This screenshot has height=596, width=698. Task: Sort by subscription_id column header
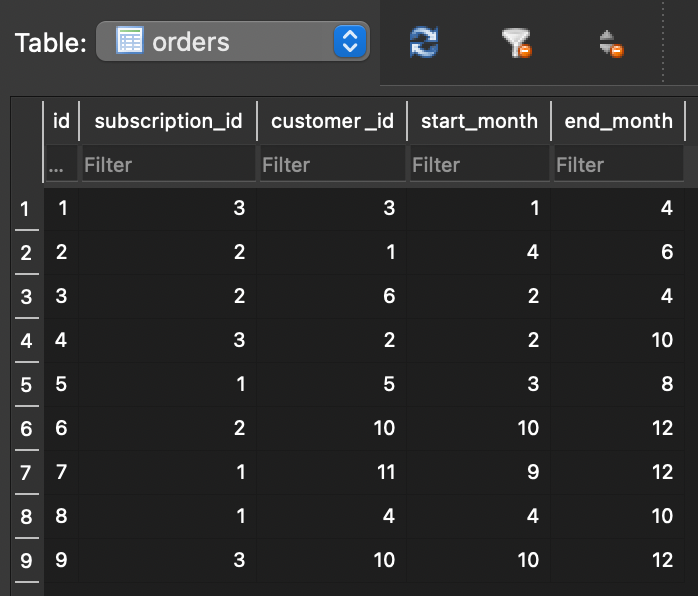coord(168,121)
